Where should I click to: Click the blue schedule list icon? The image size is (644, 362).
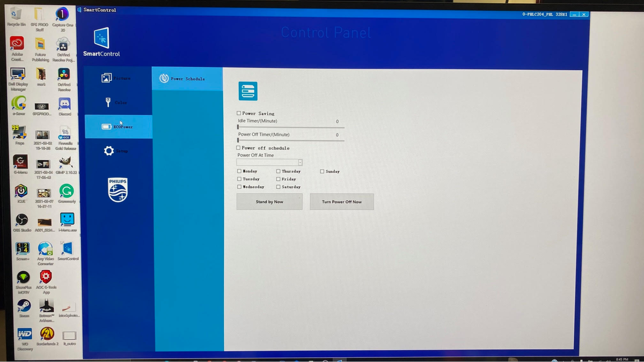coord(248,91)
